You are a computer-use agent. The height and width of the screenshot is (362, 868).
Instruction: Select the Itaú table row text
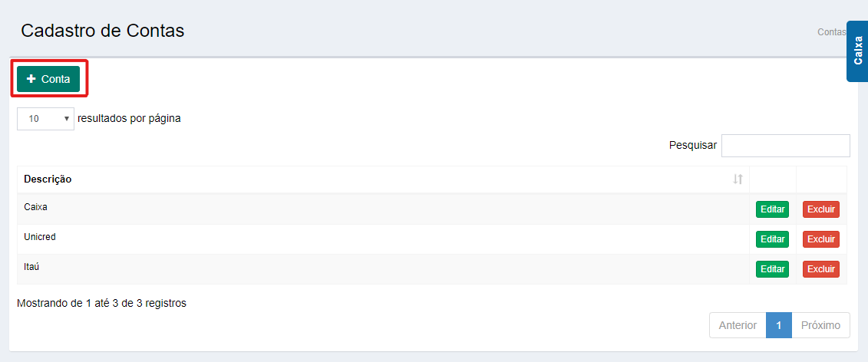tap(34, 267)
